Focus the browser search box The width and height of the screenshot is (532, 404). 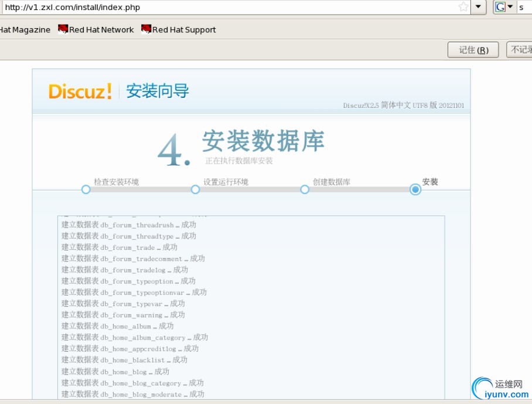pos(524,7)
